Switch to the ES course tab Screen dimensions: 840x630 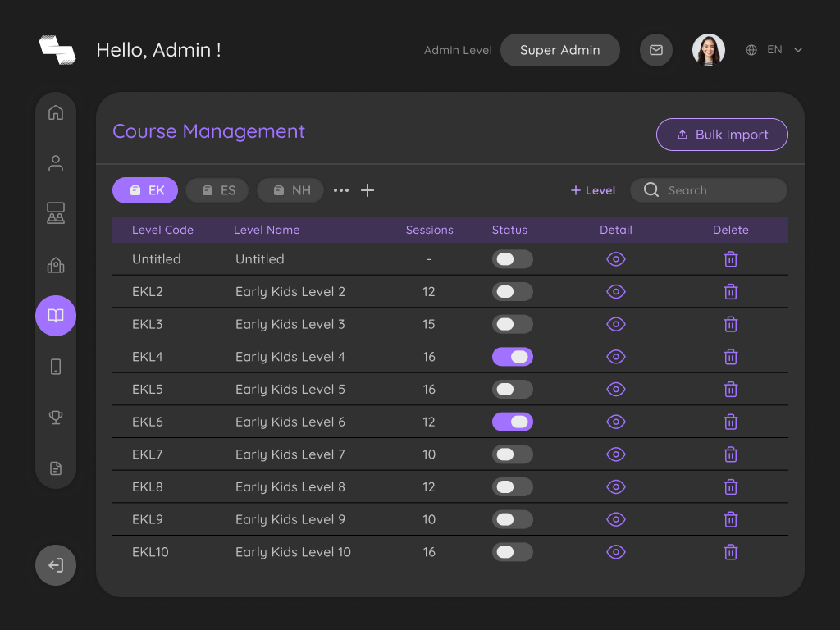(217, 190)
